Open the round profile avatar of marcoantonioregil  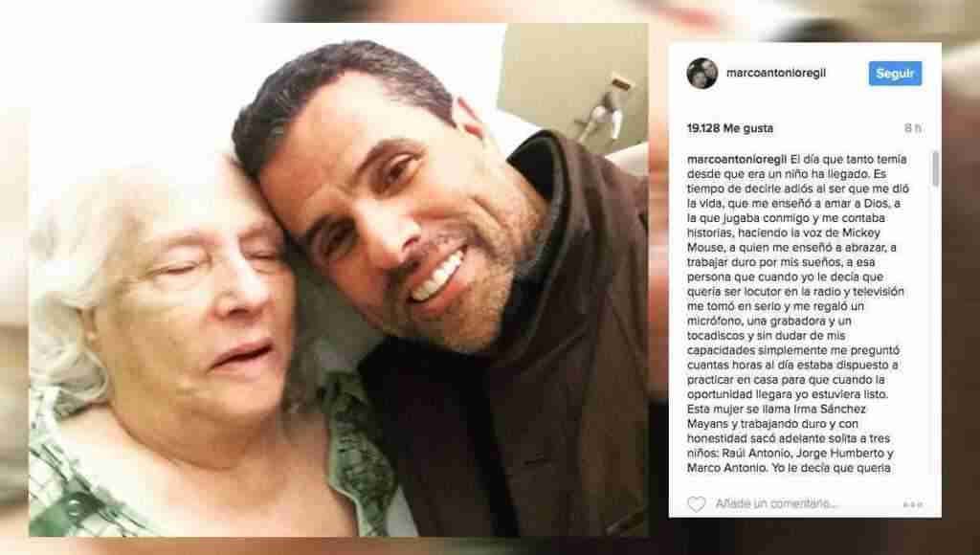702,73
